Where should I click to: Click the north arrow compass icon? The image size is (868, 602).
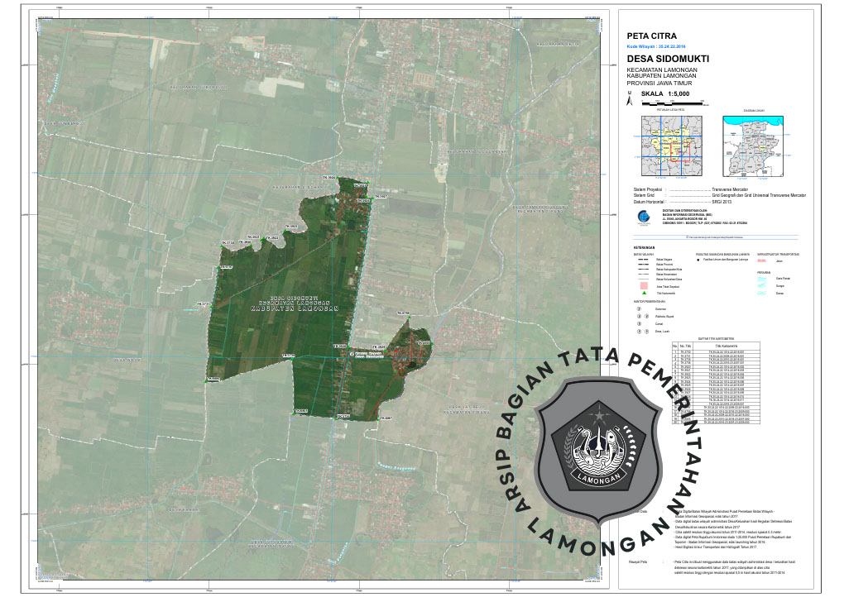[x=631, y=97]
